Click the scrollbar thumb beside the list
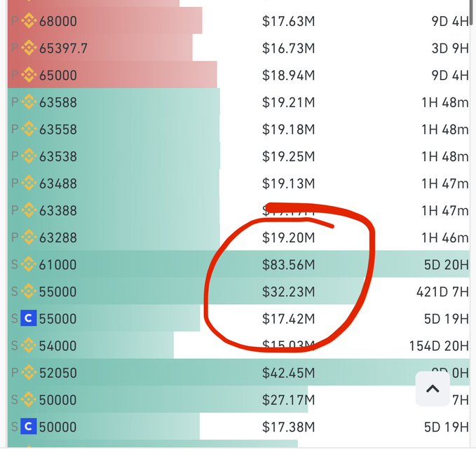Image resolution: width=476 pixels, height=452 pixels. [471, 12]
